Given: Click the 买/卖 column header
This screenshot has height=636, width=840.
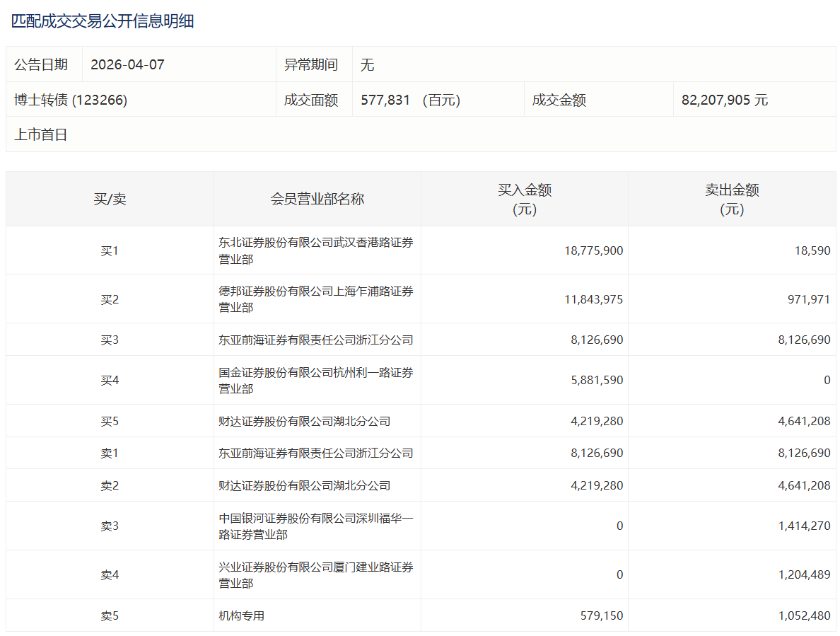Looking at the screenshot, I should click(x=110, y=199).
